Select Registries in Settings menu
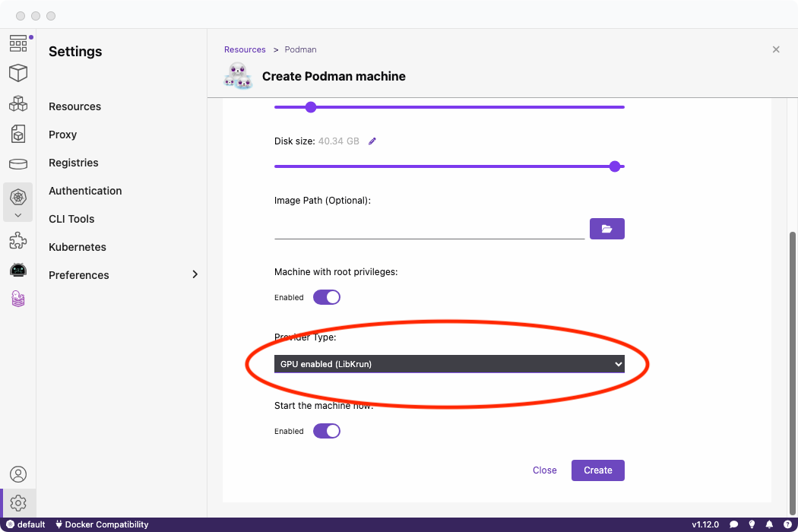This screenshot has height=532, width=798. (73, 163)
